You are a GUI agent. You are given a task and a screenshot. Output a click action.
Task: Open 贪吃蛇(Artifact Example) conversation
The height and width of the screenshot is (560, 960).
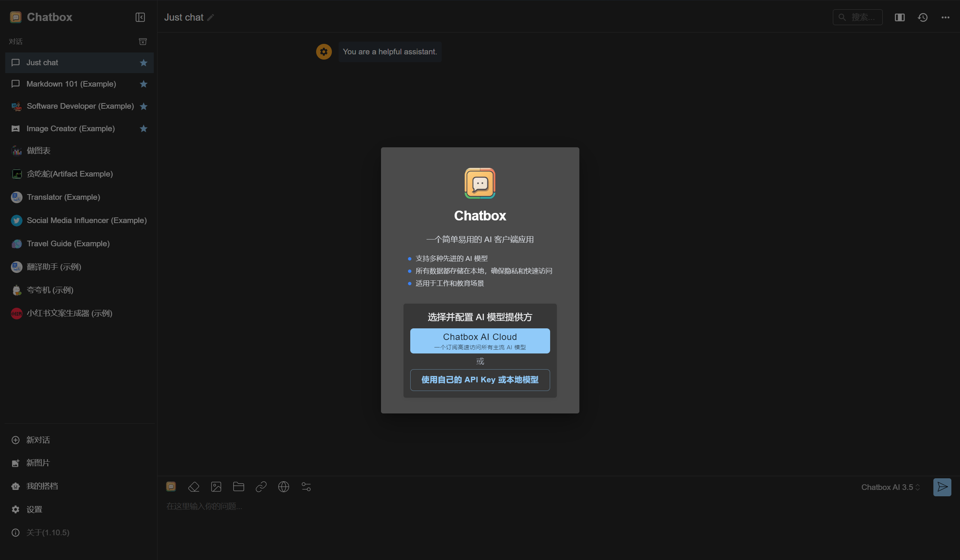pyautogui.click(x=79, y=174)
